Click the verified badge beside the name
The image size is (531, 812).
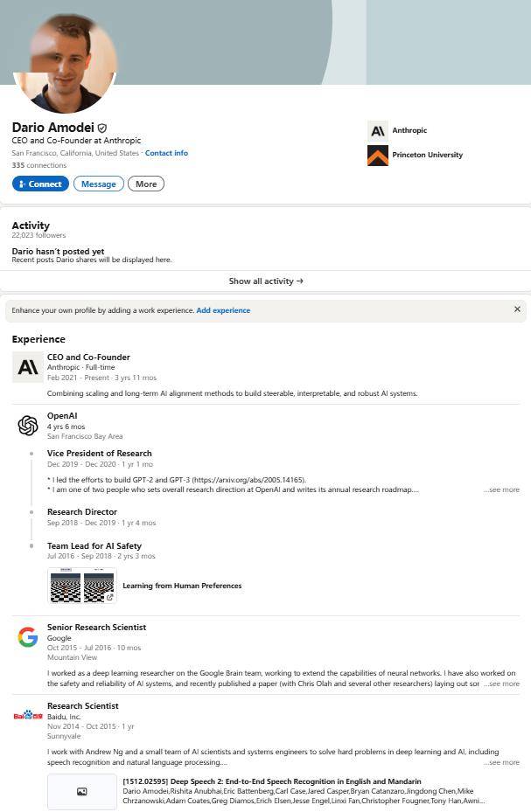pos(102,128)
